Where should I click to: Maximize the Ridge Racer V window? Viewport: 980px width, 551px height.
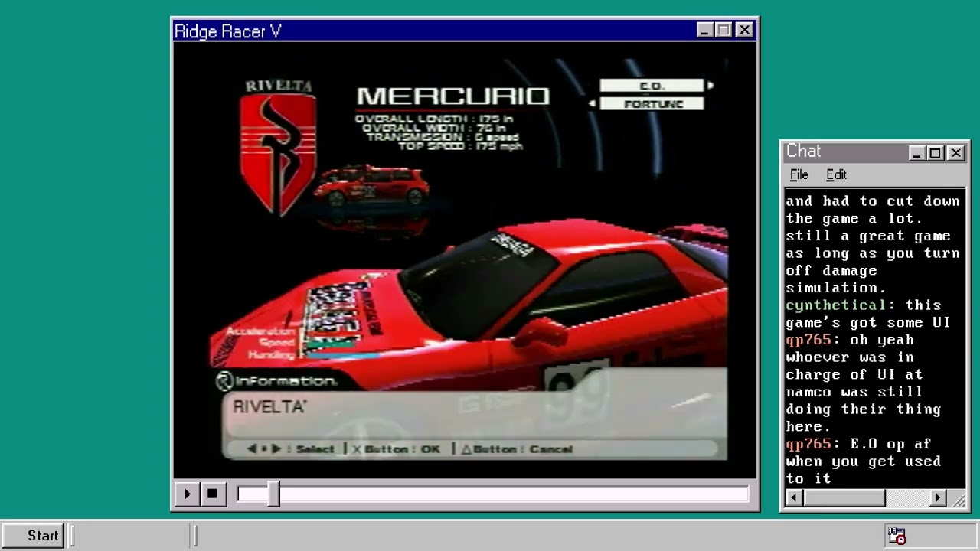pyautogui.click(x=724, y=30)
